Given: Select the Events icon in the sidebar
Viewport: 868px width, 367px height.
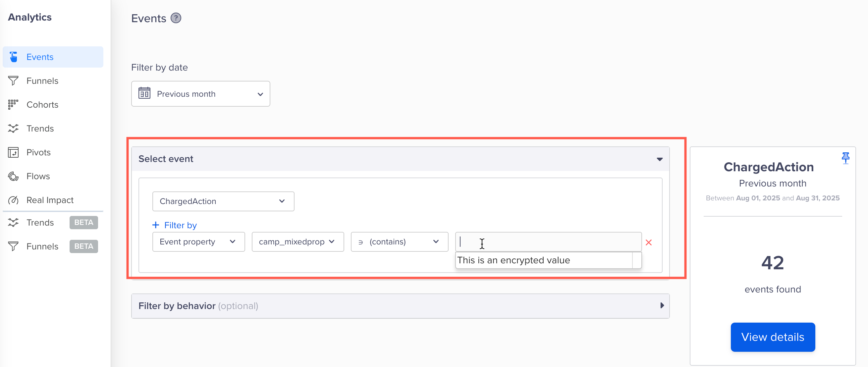Looking at the screenshot, I should pyautogui.click(x=14, y=57).
